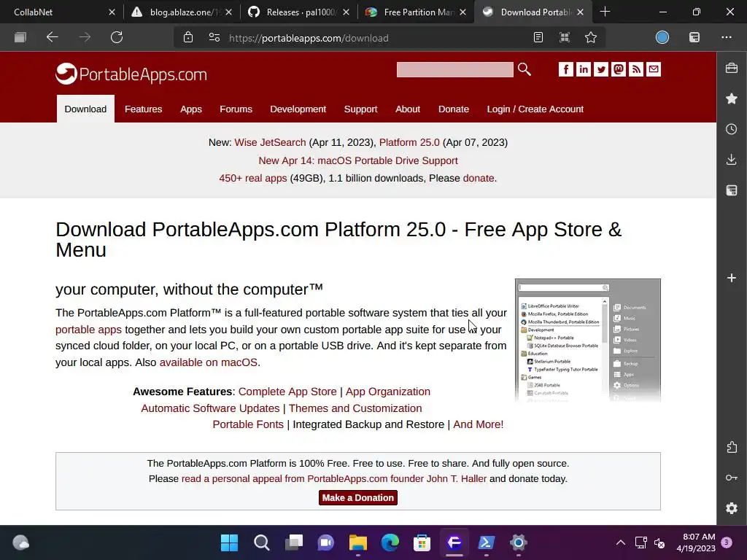The image size is (747, 560).
Task: Click the PortableApps.com logo
Action: (131, 74)
